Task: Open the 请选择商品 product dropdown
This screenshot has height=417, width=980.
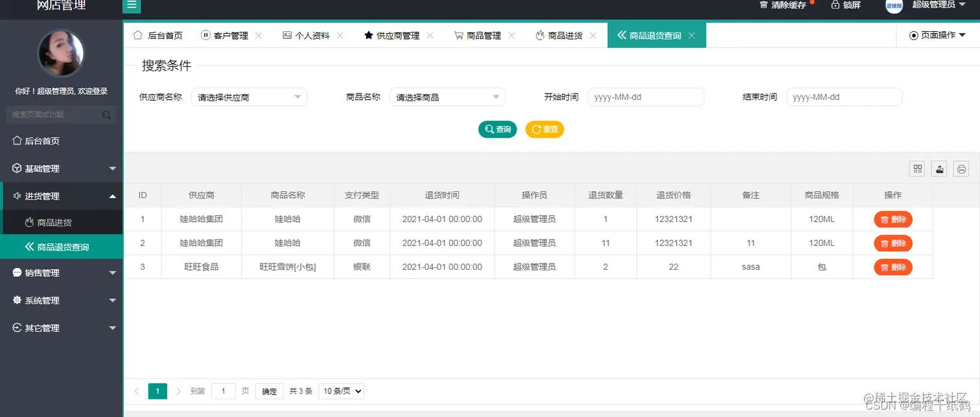Action: pyautogui.click(x=447, y=97)
